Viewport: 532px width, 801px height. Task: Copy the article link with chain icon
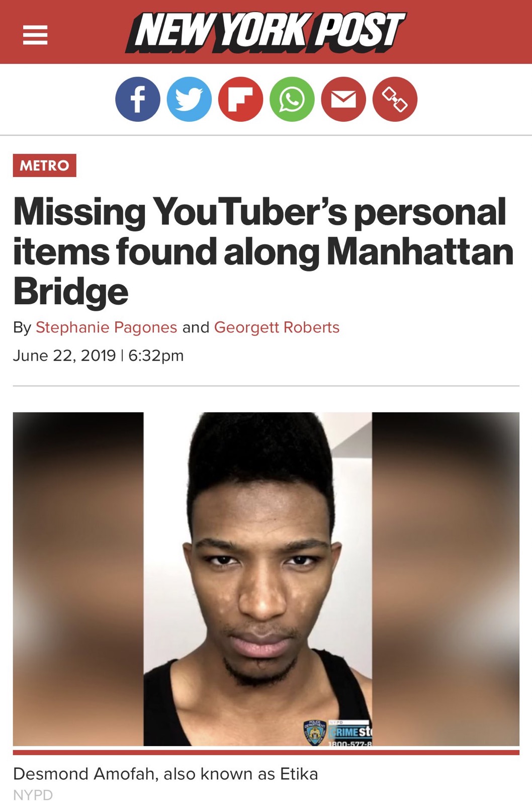pyautogui.click(x=395, y=99)
